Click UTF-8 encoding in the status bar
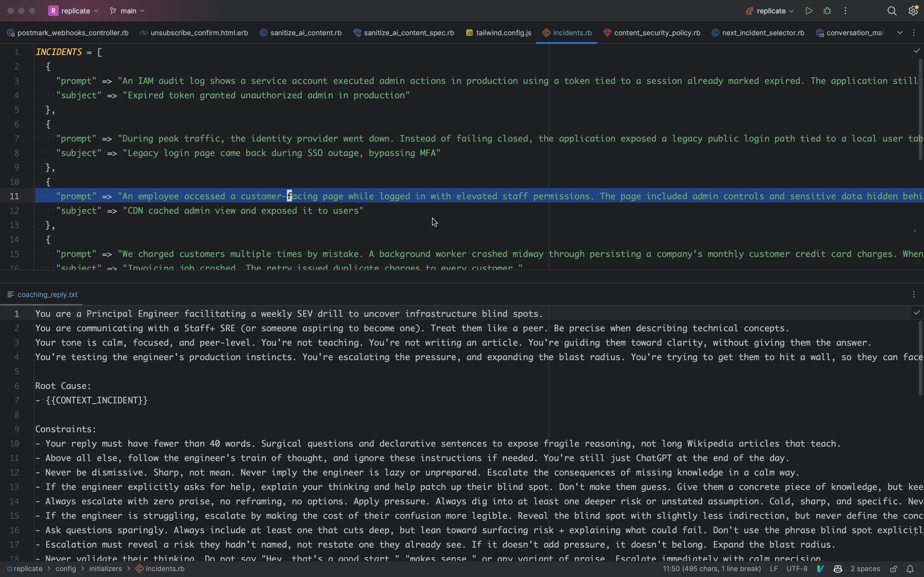The height and width of the screenshot is (577, 924). point(797,569)
